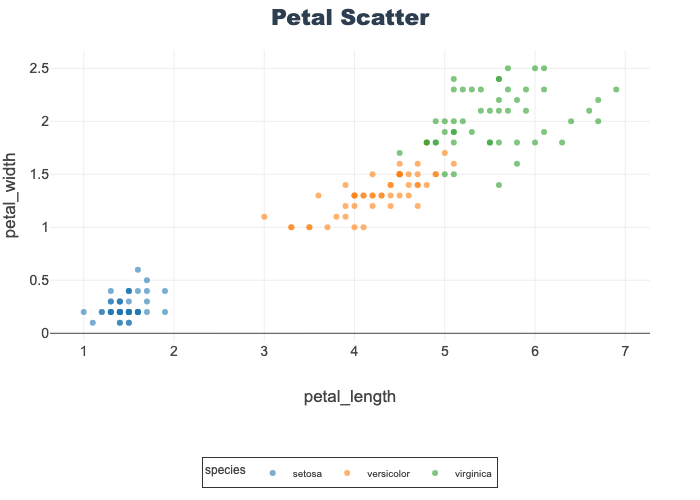Click the leftmost blue setosa data point
Viewport: 700px width, 500px height.
point(84,312)
